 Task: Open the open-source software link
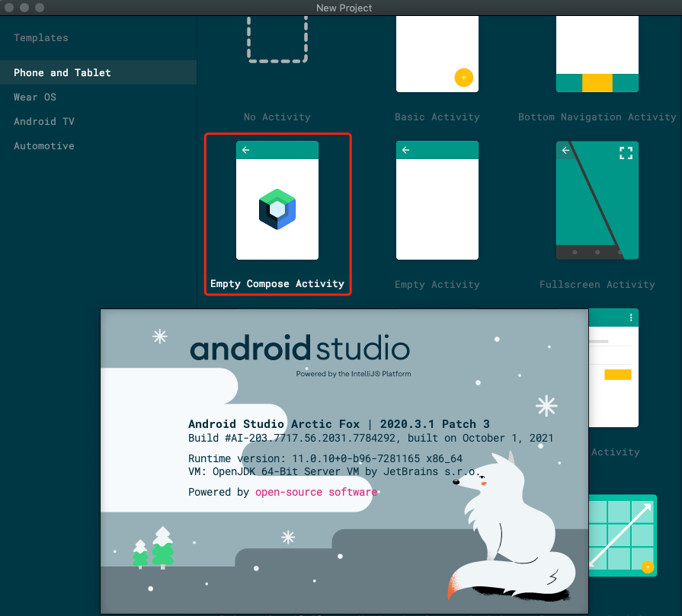(316, 492)
